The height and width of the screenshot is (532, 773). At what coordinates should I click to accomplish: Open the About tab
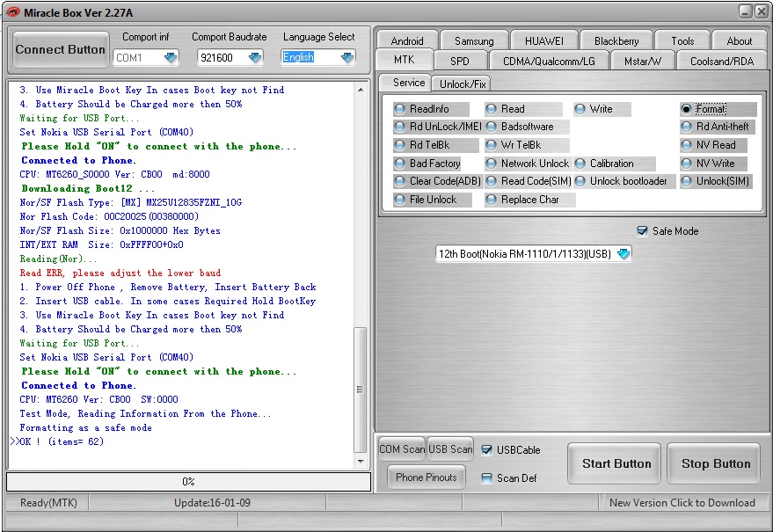(740, 41)
